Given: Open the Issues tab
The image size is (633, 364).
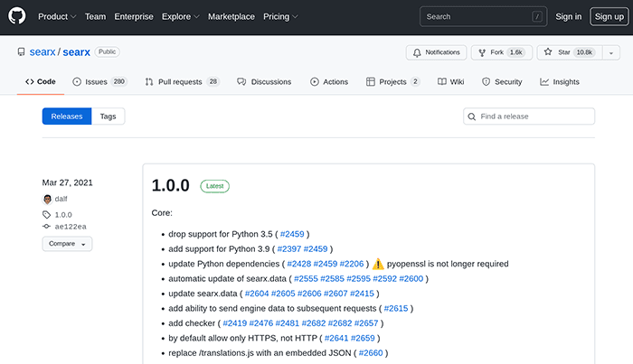Looking at the screenshot, I should click(99, 82).
